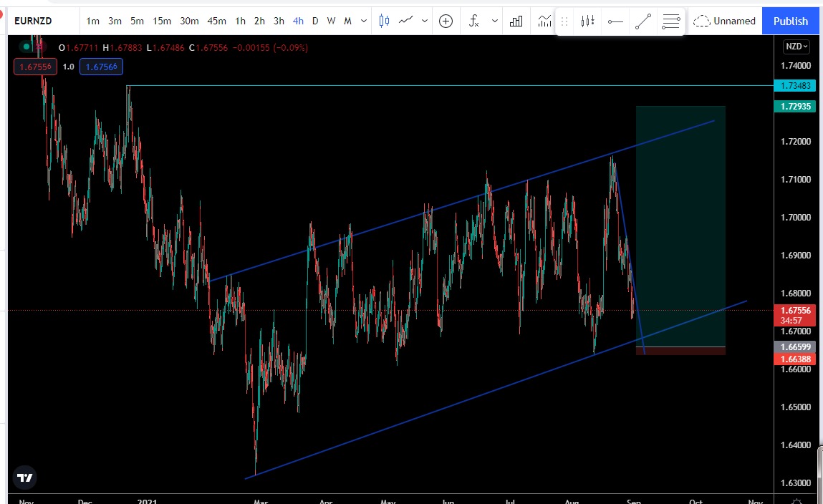Click the compare or add symbol plus icon
823x504 pixels.
[446, 21]
